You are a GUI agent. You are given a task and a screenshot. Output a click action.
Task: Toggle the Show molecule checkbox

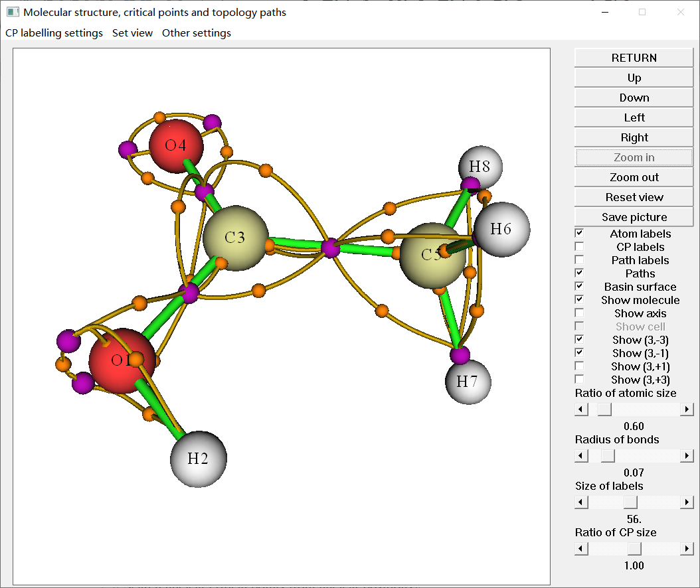point(579,299)
